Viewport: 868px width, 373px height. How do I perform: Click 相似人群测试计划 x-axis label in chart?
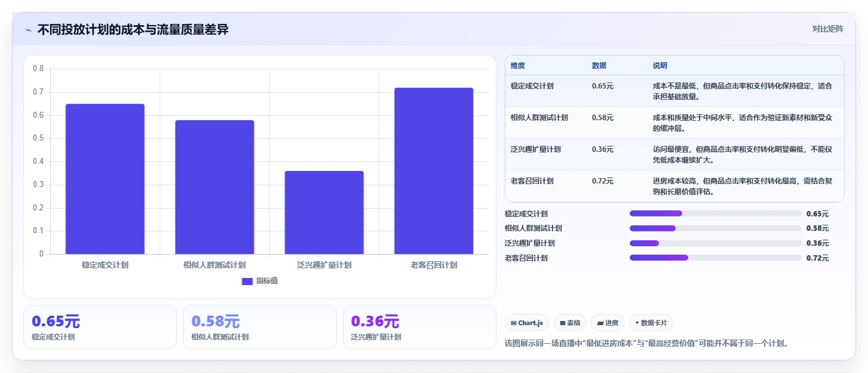(x=214, y=265)
